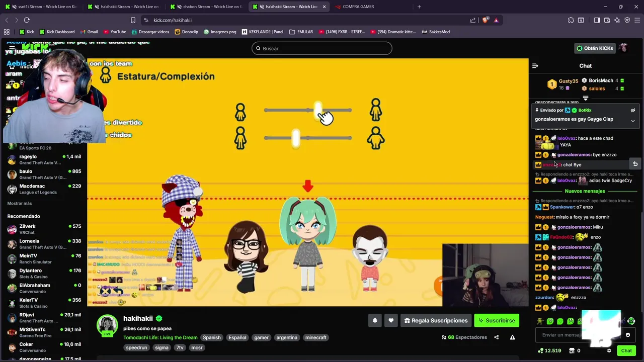Select the minecraft tag

pos(316,337)
